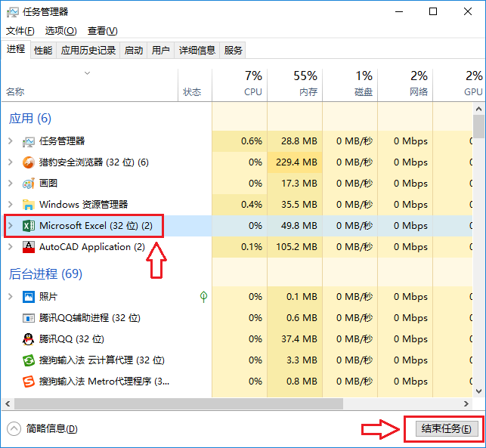Expand the 任务管理器 process row
486x448 pixels.
click(x=11, y=141)
